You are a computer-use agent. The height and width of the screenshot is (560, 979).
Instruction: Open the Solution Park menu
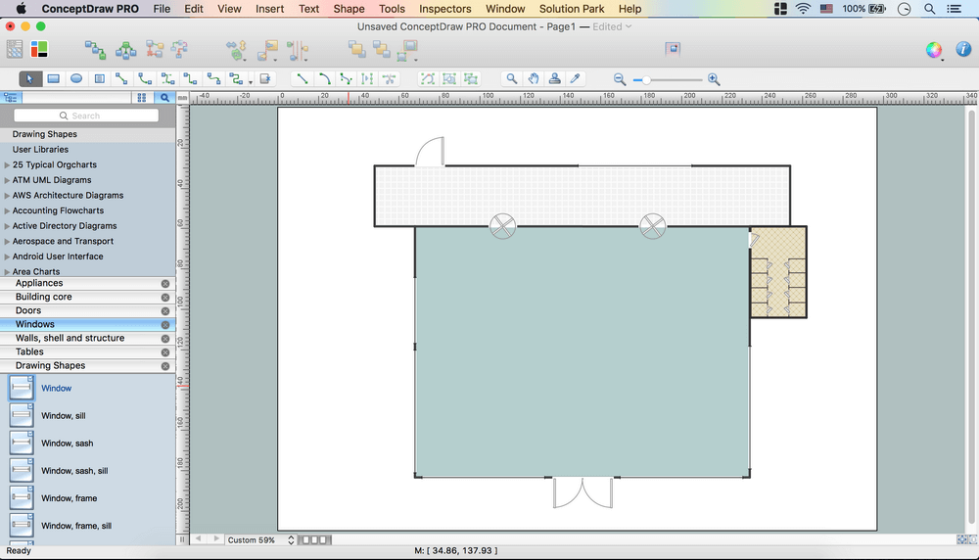[572, 9]
